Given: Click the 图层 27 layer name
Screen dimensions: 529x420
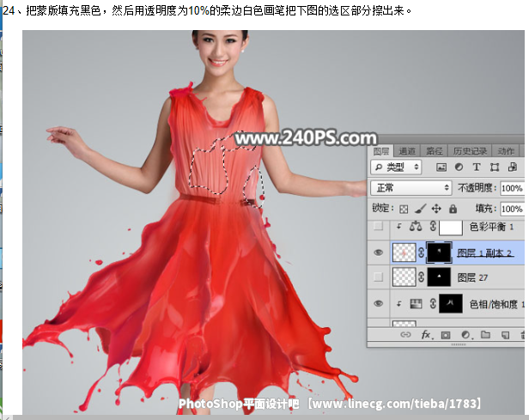Looking at the screenshot, I should 472,277.
